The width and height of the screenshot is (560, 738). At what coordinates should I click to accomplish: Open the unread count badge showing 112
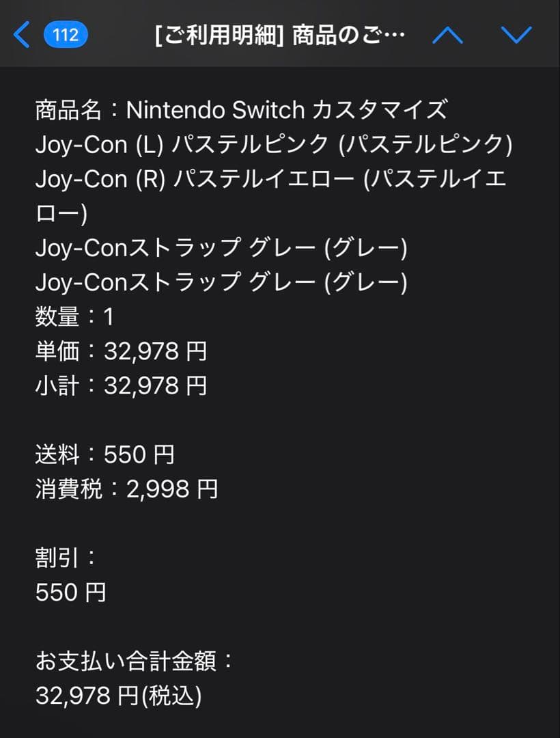coord(66,35)
